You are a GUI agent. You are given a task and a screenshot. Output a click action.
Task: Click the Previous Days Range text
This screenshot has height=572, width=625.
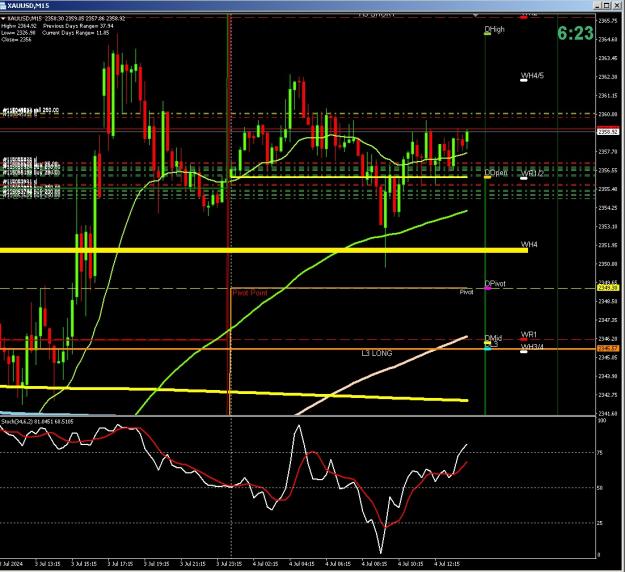pyautogui.click(x=78, y=26)
